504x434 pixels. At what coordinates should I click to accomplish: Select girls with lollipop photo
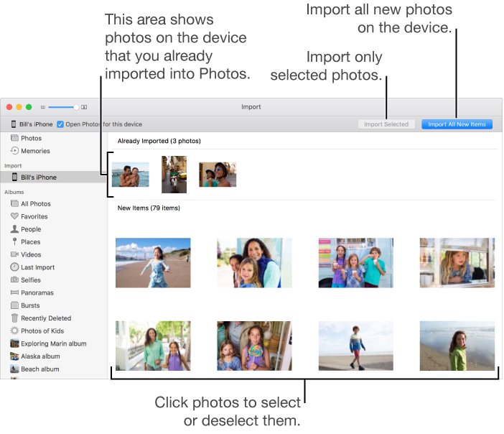[254, 346]
